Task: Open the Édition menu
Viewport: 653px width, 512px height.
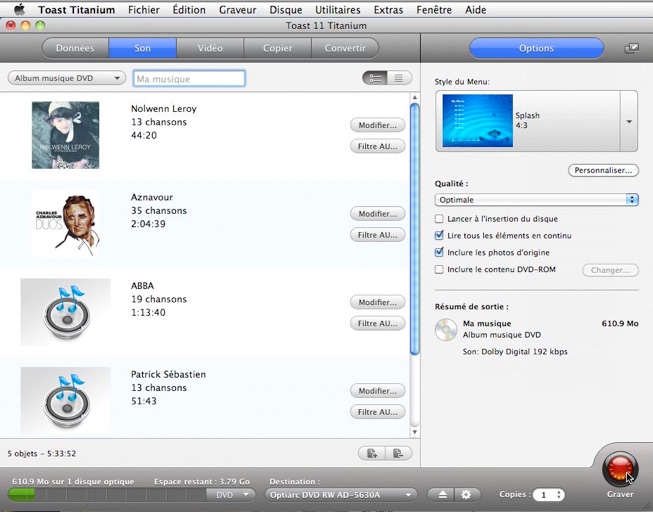Action: (189, 10)
